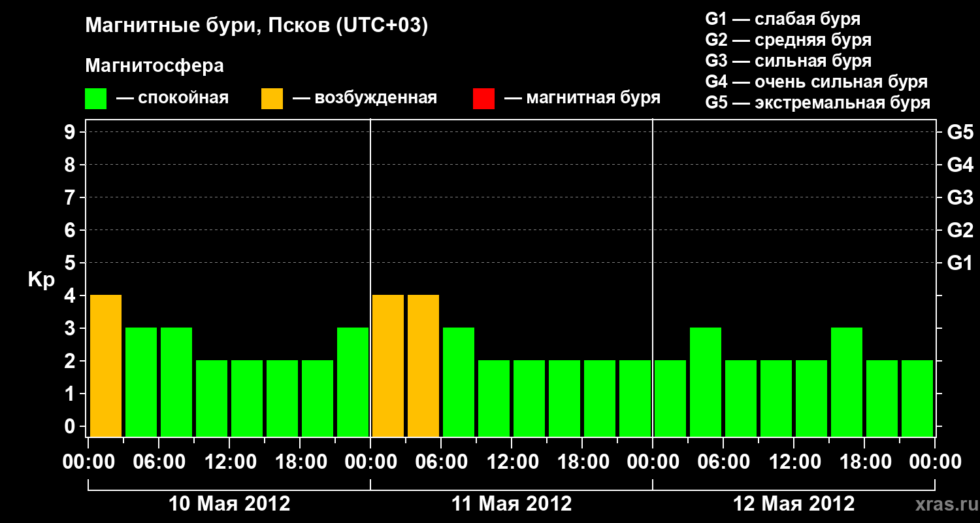Click the Kp value 8 axis label
Image resolution: width=980 pixels, height=523 pixels.
pyautogui.click(x=71, y=165)
